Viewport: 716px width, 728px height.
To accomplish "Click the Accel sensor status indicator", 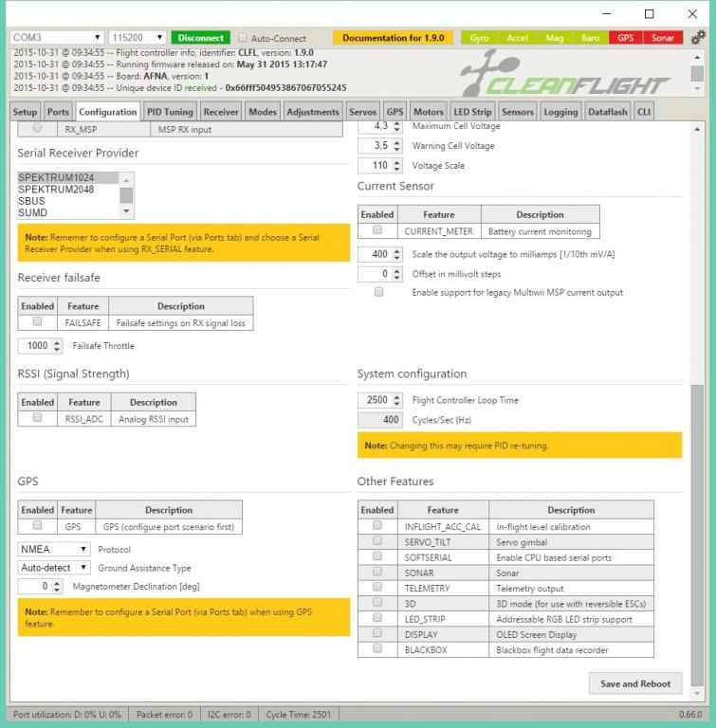I will pos(517,38).
